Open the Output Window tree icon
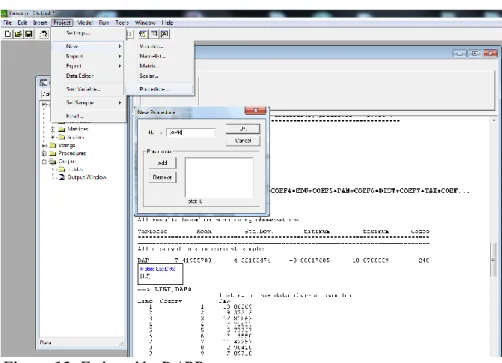The image size is (502, 363). coord(62,177)
